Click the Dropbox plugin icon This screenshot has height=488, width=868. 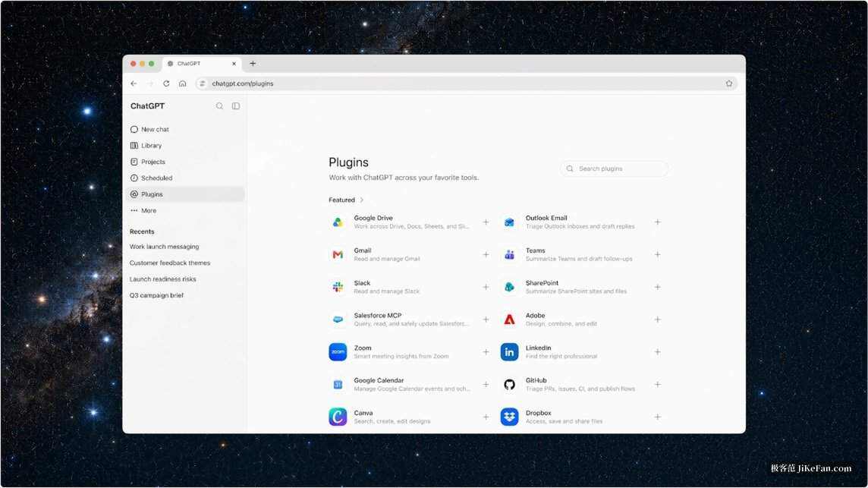(x=509, y=417)
